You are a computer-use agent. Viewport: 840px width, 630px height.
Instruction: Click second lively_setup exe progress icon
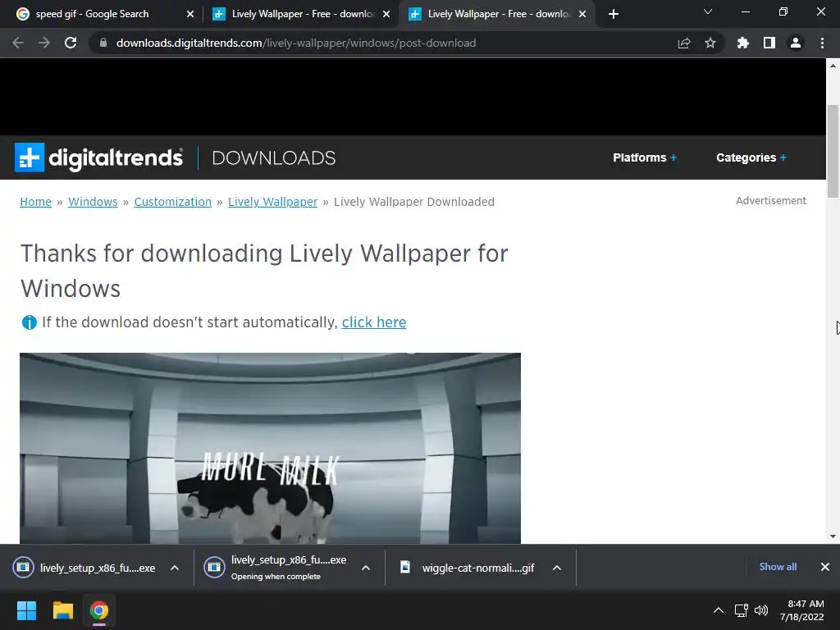click(214, 567)
